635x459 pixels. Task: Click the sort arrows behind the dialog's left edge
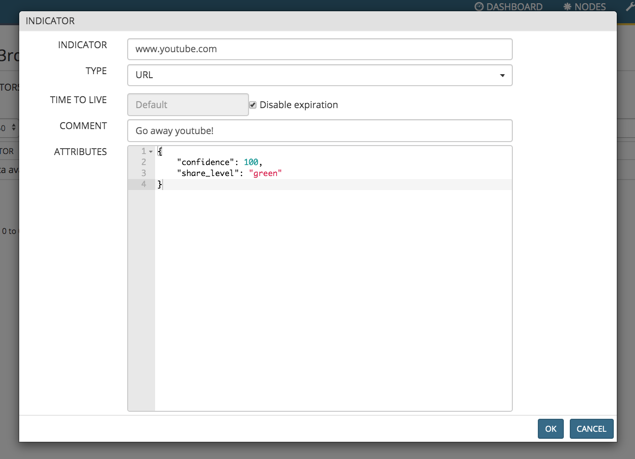(13, 128)
